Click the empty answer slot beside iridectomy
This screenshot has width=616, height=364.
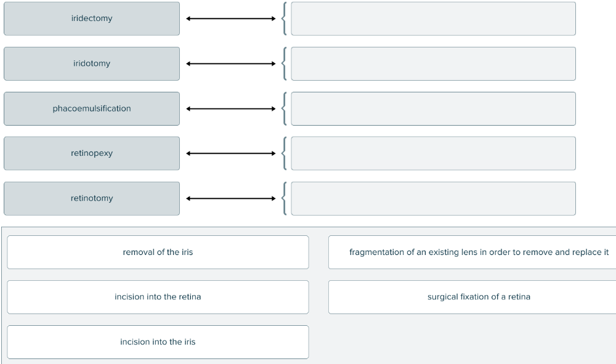coord(433,18)
